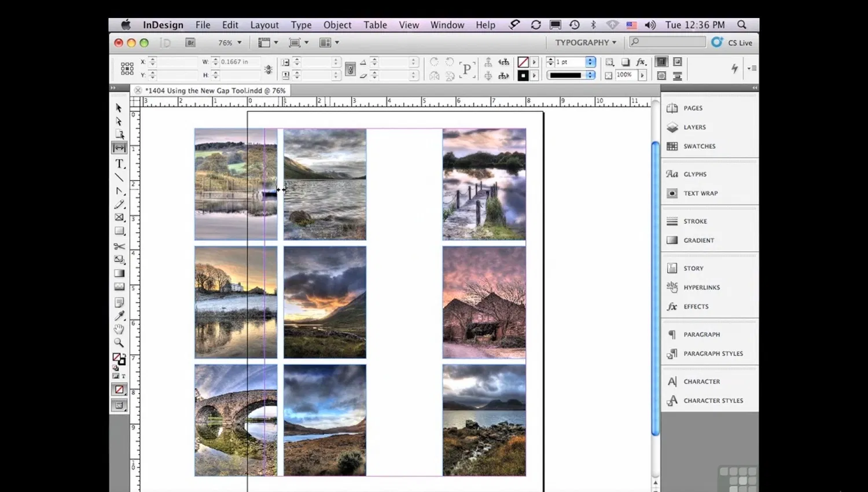The height and width of the screenshot is (492, 868).
Task: Toggle formatting affects container or text
Action: coord(119,376)
